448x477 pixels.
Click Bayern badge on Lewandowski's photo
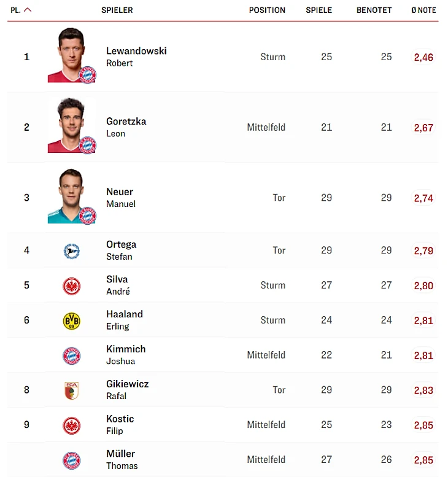(x=88, y=74)
